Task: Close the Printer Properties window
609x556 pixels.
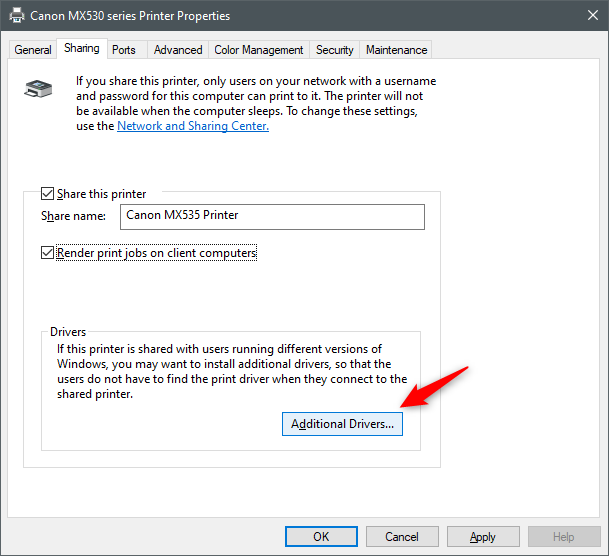Action: 593,16
